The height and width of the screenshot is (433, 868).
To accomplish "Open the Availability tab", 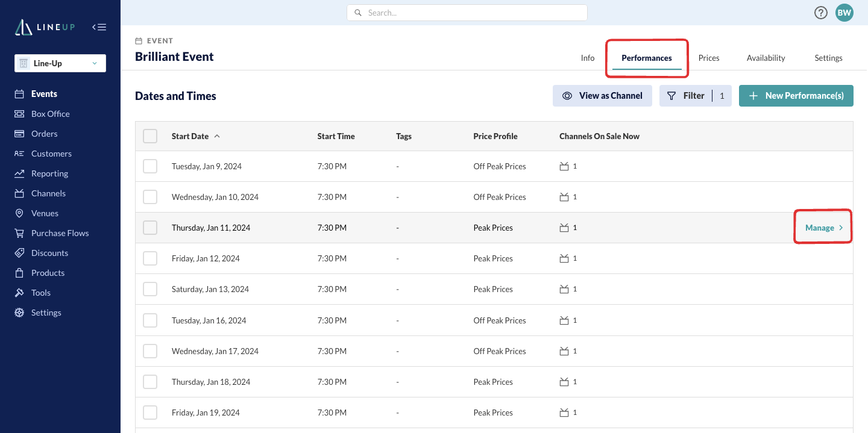I will tap(766, 58).
